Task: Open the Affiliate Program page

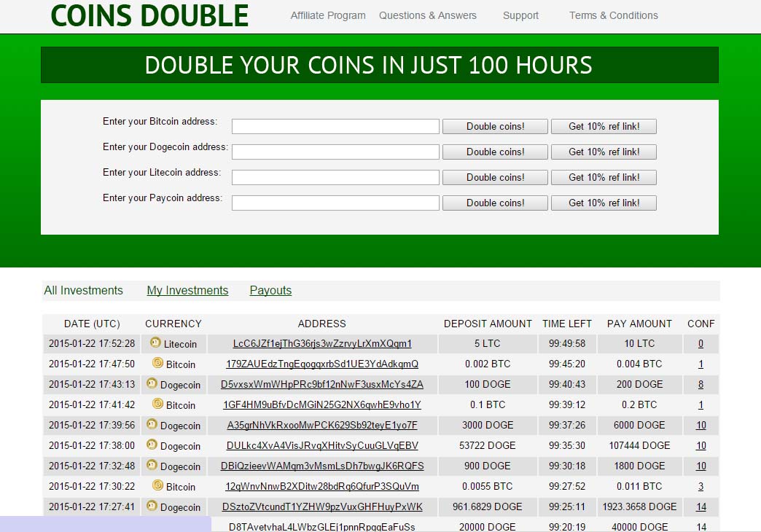Action: pos(328,15)
